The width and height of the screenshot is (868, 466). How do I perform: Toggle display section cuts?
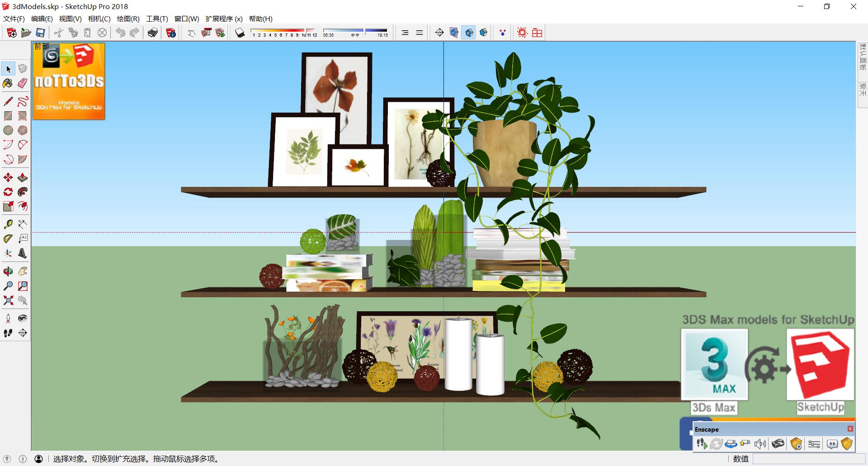click(x=469, y=33)
